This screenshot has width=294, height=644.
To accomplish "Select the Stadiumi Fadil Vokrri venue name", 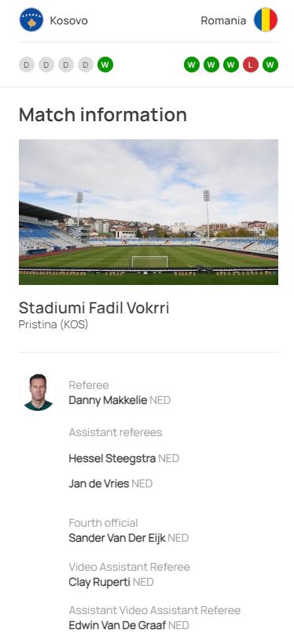I will pos(94,308).
